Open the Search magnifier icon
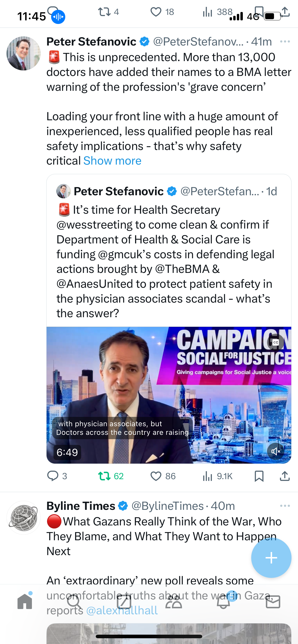The image size is (298, 644). coord(74,602)
